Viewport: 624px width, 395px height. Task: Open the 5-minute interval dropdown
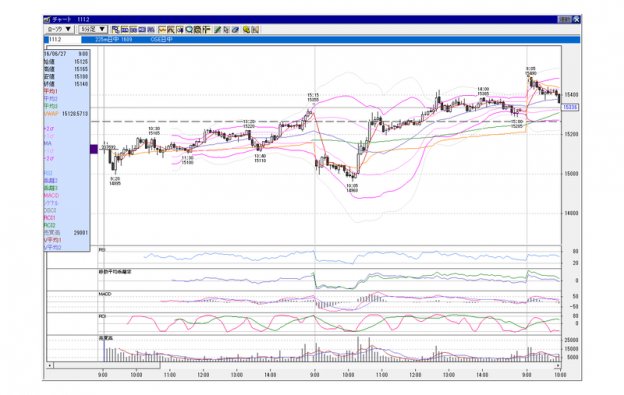pos(93,29)
